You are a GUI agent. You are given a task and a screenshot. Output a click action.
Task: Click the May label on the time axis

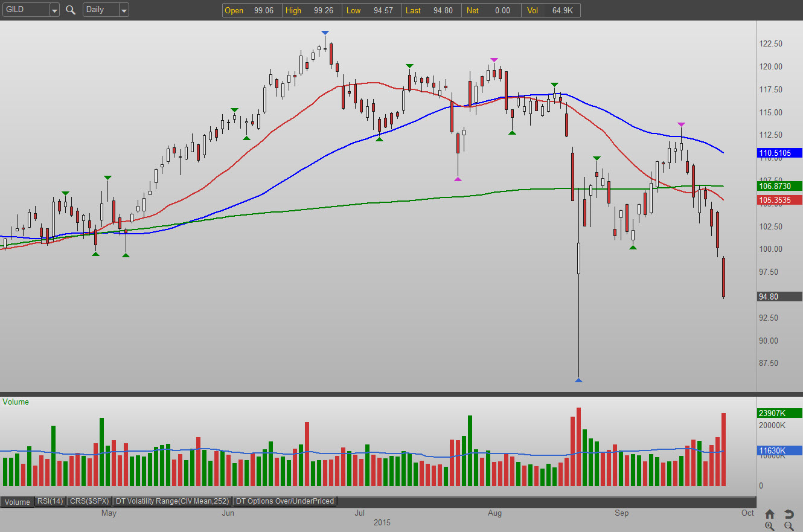point(109,513)
